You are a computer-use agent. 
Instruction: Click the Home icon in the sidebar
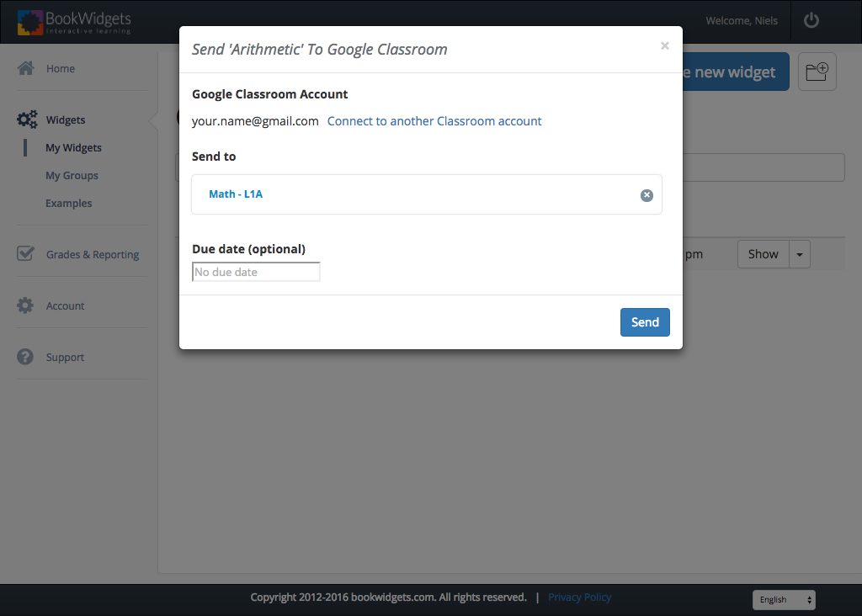pos(25,68)
